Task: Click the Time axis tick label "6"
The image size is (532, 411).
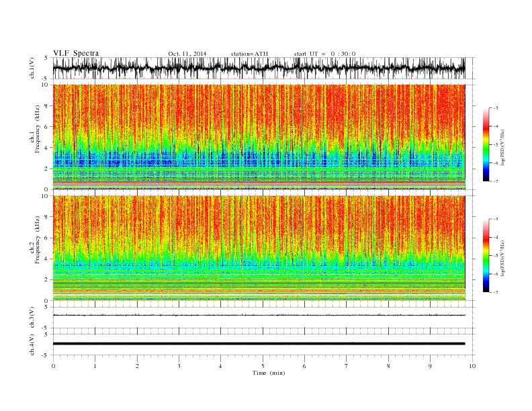Action: click(304, 366)
